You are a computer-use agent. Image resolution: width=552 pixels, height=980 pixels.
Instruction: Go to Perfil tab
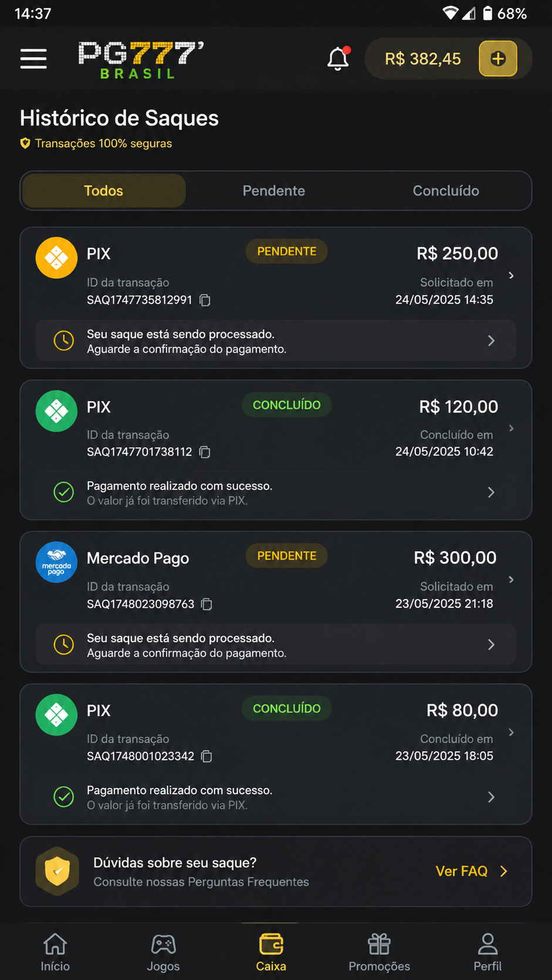487,953
